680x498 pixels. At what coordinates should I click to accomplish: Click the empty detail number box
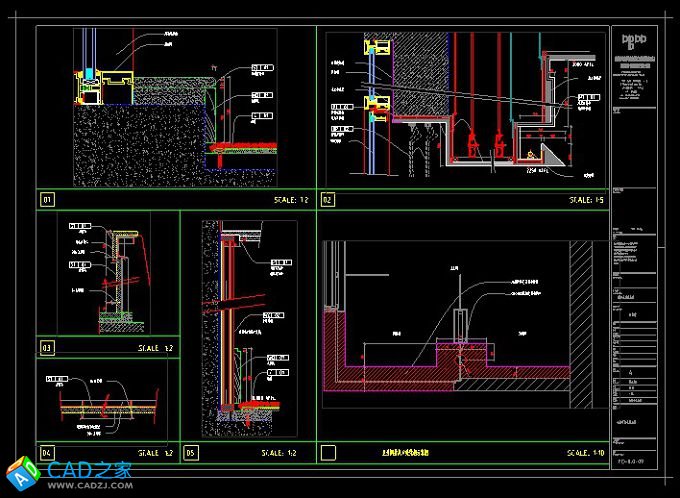click(328, 453)
